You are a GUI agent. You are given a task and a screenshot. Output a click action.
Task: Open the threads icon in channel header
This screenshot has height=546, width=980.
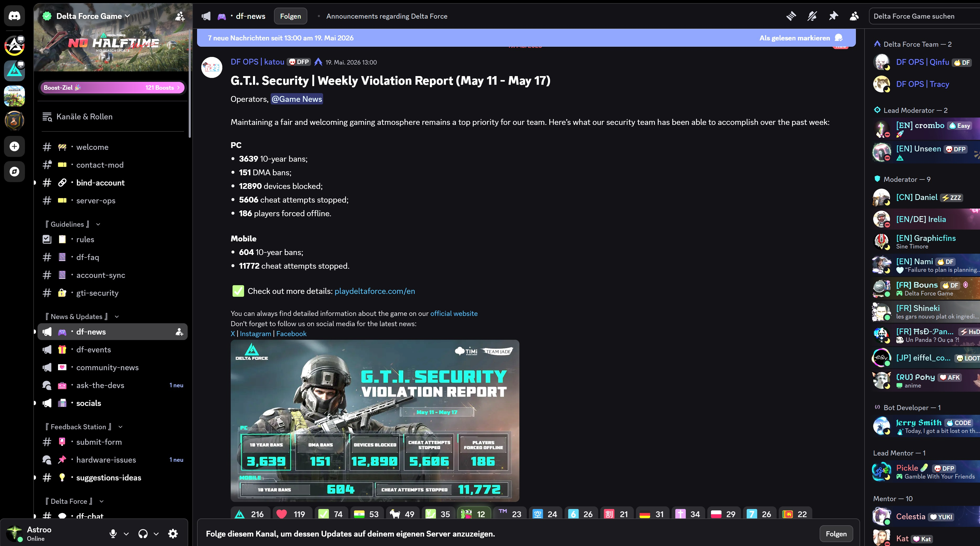pos(791,16)
